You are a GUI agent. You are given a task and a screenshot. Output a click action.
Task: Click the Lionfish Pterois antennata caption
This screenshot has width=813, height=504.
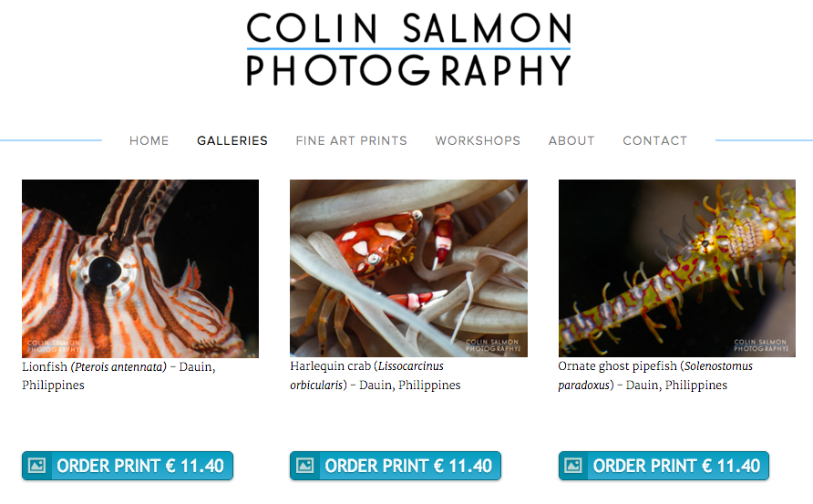coord(118,375)
